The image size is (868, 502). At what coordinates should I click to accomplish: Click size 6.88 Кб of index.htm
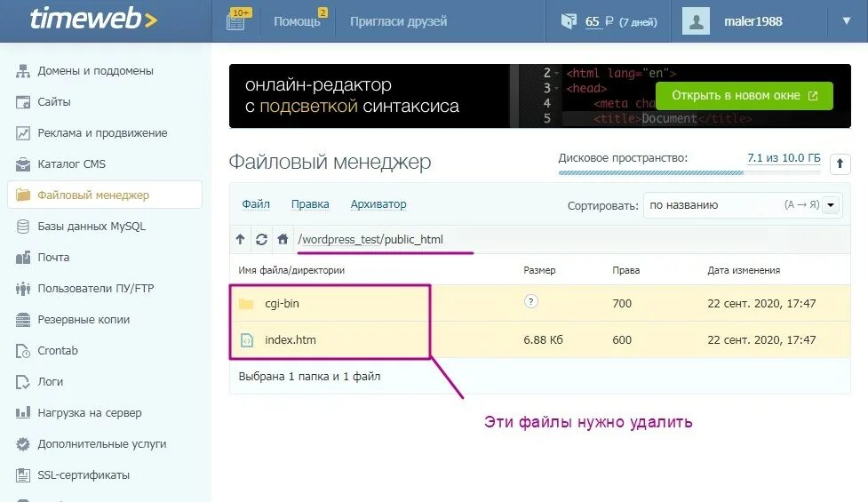point(543,339)
